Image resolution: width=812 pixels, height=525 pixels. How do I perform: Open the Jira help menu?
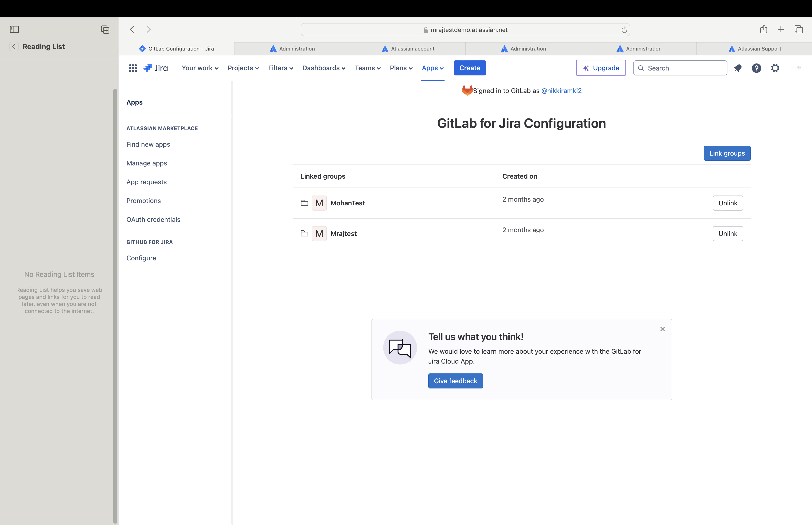[x=757, y=68]
